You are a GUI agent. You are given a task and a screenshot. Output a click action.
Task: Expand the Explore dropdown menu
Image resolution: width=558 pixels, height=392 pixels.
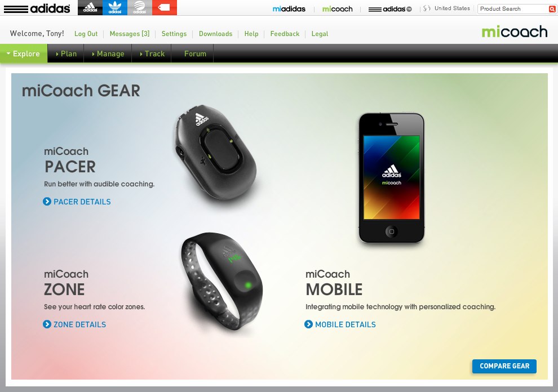point(24,54)
